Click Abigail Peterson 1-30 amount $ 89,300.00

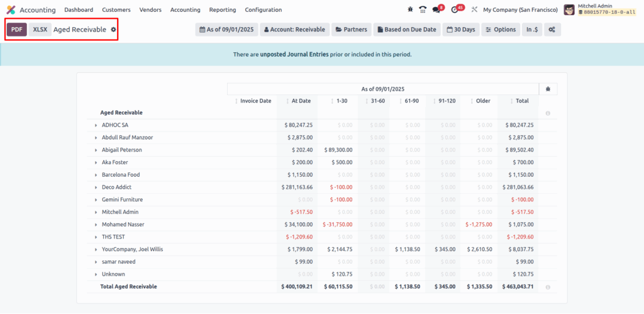[x=338, y=150]
